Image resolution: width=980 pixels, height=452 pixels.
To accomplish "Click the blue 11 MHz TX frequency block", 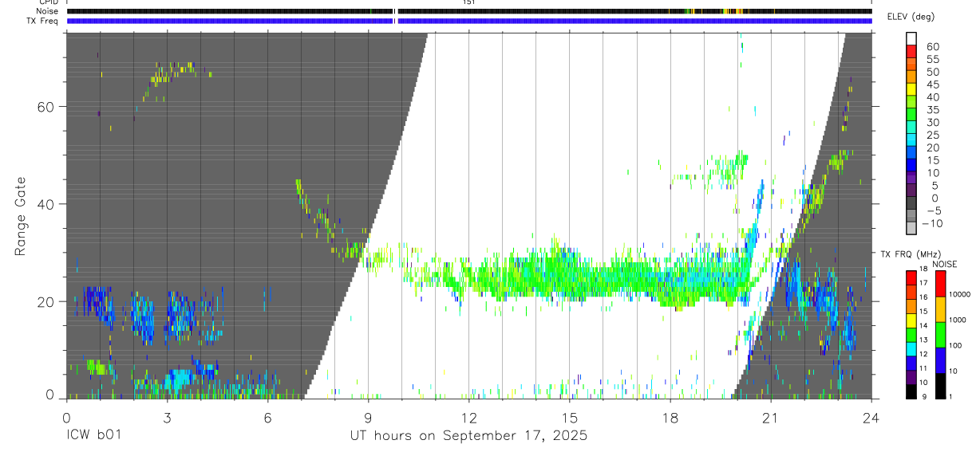I will tap(911, 364).
